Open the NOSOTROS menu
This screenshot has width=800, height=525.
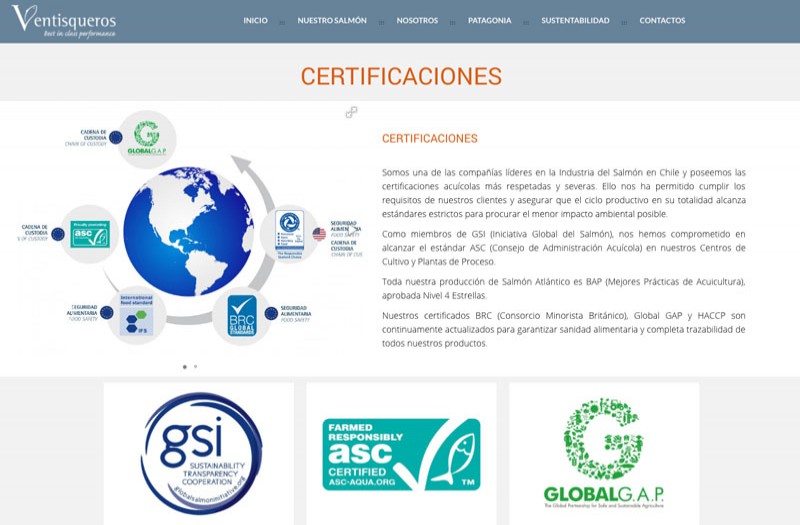point(417,21)
